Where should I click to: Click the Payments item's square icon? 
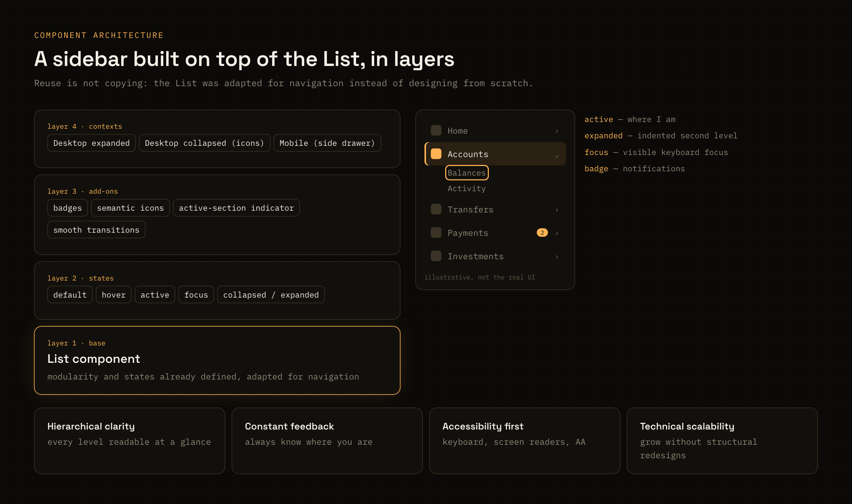tap(436, 233)
